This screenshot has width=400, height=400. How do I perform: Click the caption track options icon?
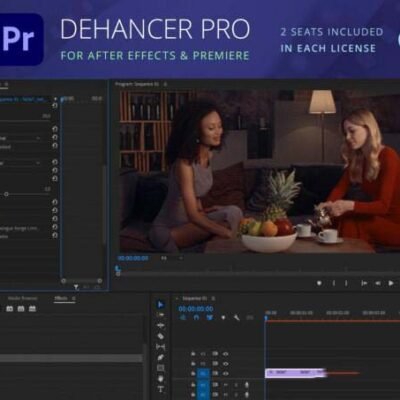[250, 318]
